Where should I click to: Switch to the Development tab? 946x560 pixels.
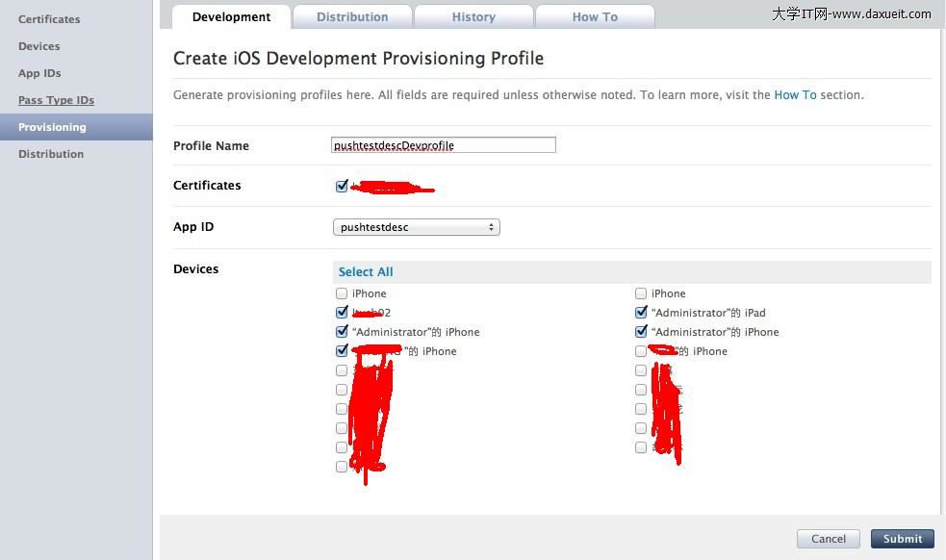point(231,17)
